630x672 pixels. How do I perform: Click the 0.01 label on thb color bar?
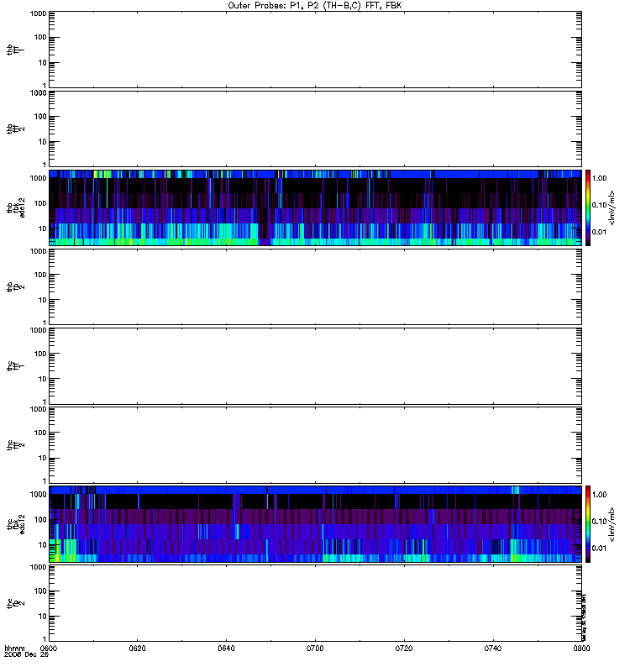(x=599, y=232)
